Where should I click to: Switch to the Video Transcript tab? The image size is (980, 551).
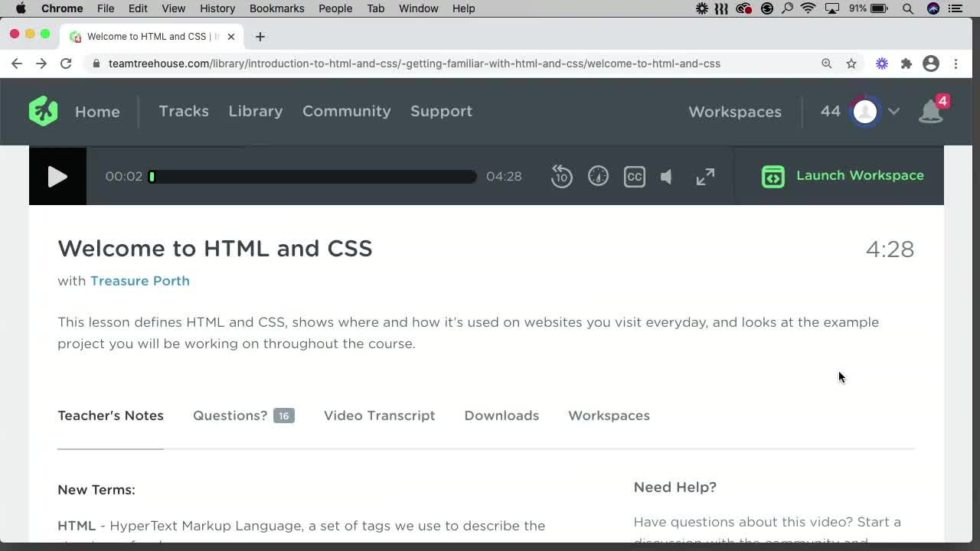[379, 416]
